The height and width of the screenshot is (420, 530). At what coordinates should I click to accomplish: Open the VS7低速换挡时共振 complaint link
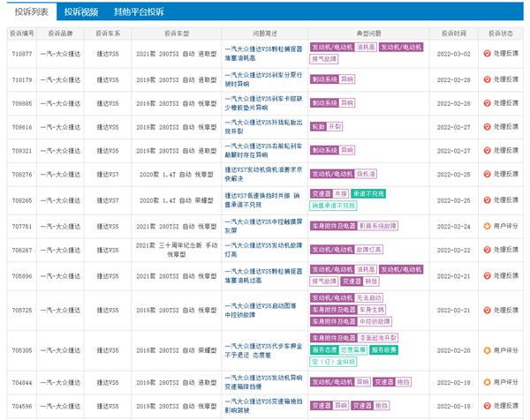tap(262, 200)
